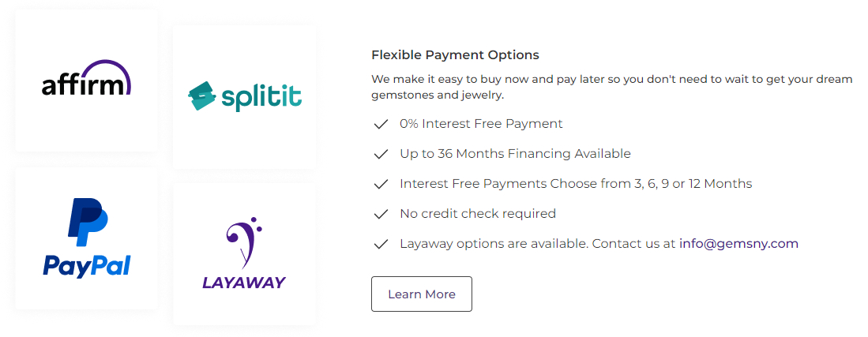Screen dimensions: 868x337
Task: Click checkmark beside Layaway options line
Action: 381,244
